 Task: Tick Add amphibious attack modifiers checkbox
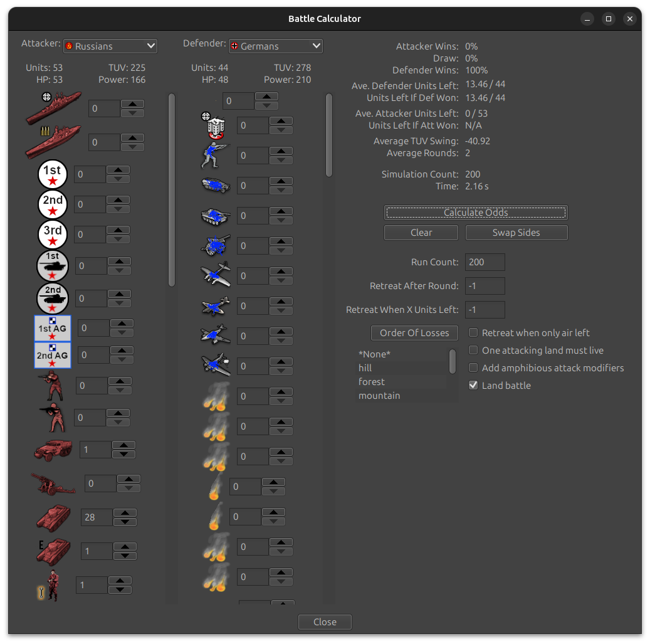click(473, 368)
